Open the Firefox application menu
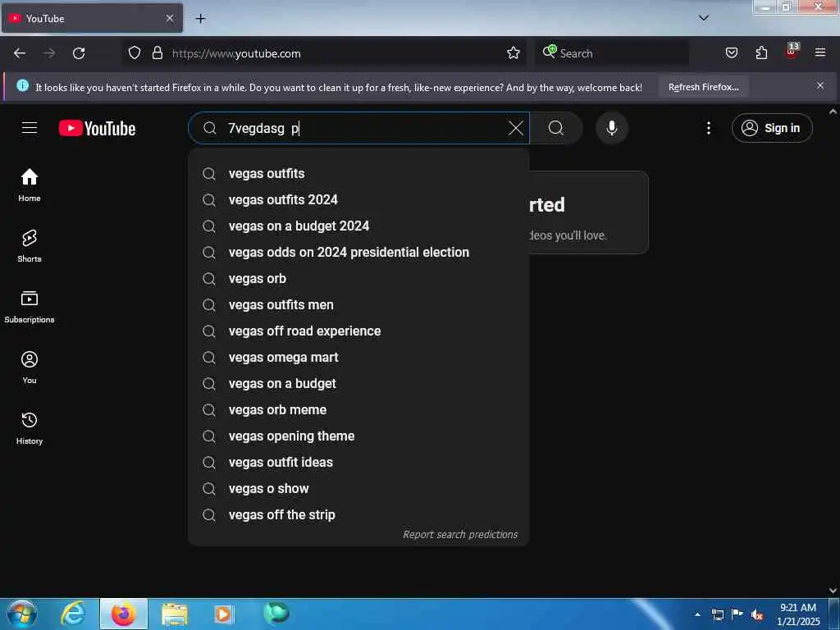Screen dimensions: 840x630 coord(820,53)
